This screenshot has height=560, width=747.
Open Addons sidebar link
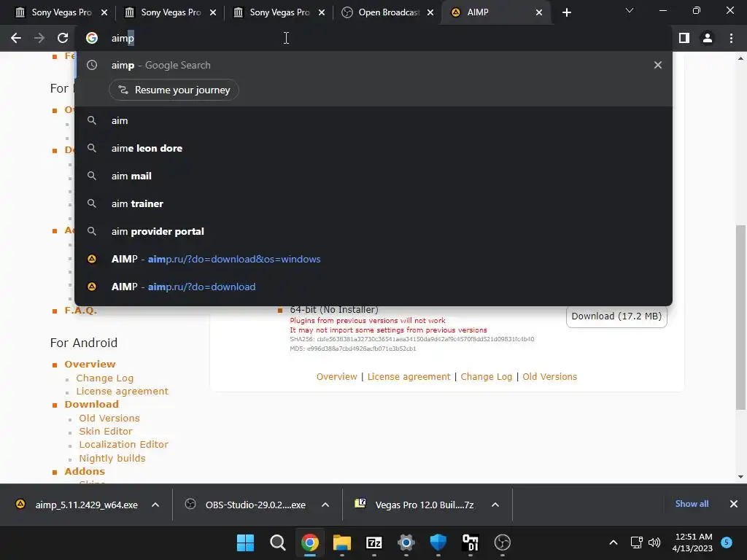85,472
